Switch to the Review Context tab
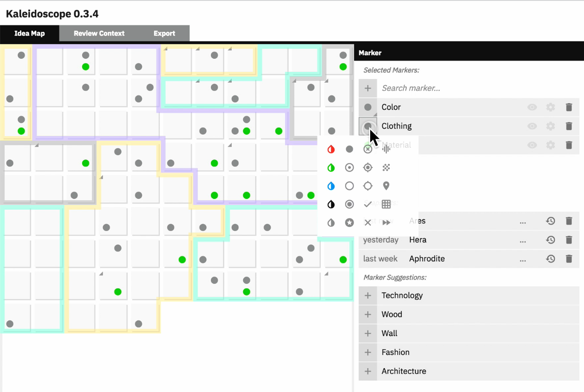 click(99, 33)
